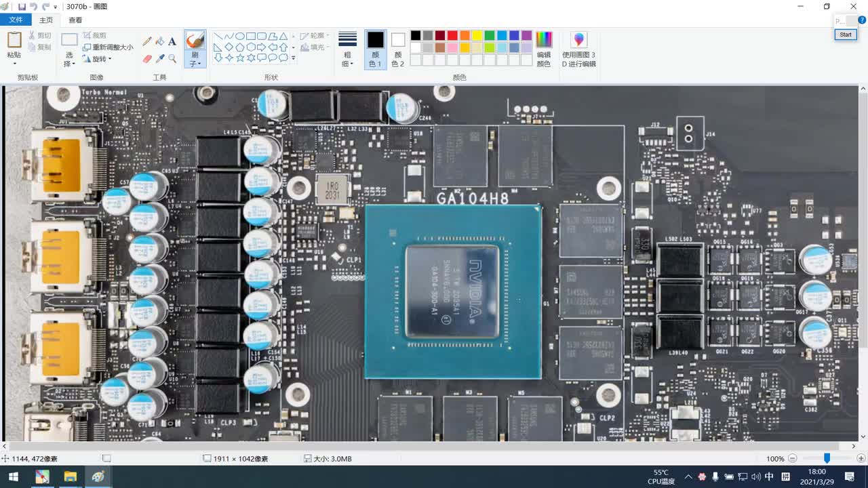Pick the Curve shape
This screenshot has height=488, width=868.
click(229, 36)
